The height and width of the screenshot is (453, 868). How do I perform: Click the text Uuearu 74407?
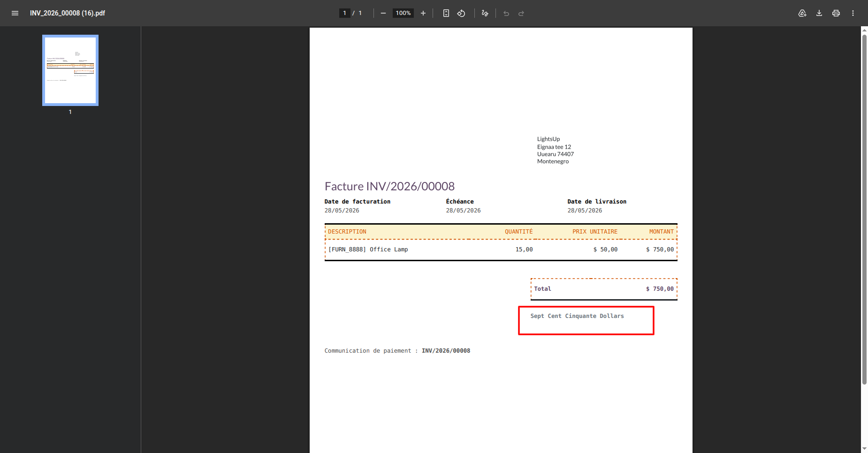tap(556, 154)
